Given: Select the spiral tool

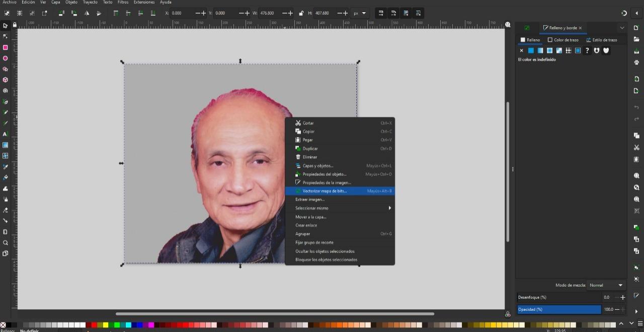Looking at the screenshot, I should coord(6,91).
